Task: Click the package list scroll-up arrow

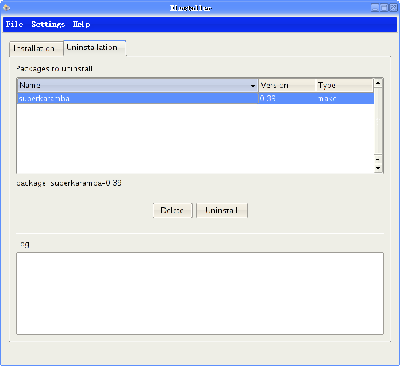Action: pos(378,83)
